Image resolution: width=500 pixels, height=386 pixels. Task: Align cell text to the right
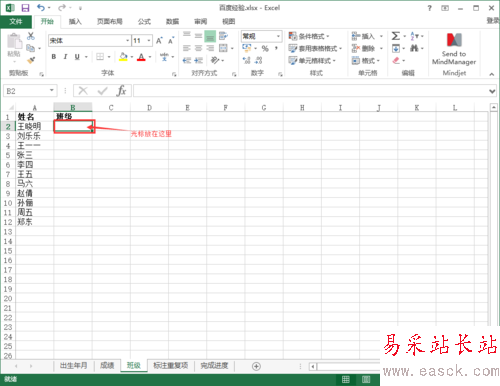coord(210,48)
